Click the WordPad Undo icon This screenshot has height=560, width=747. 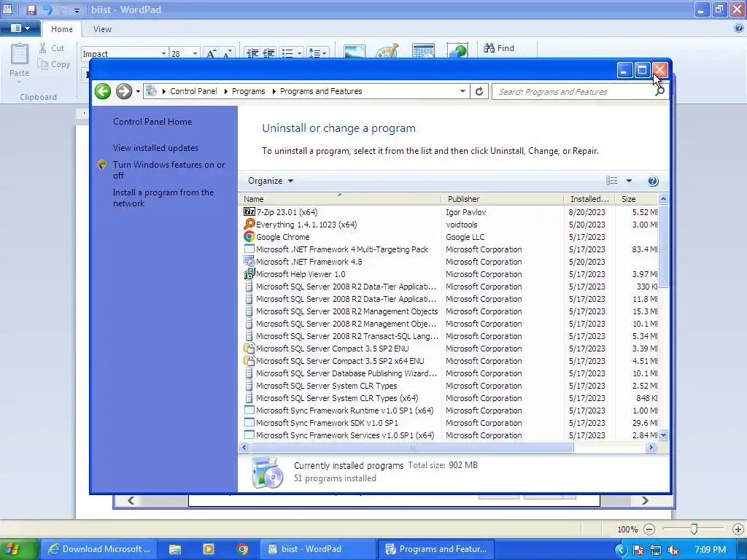pos(47,9)
